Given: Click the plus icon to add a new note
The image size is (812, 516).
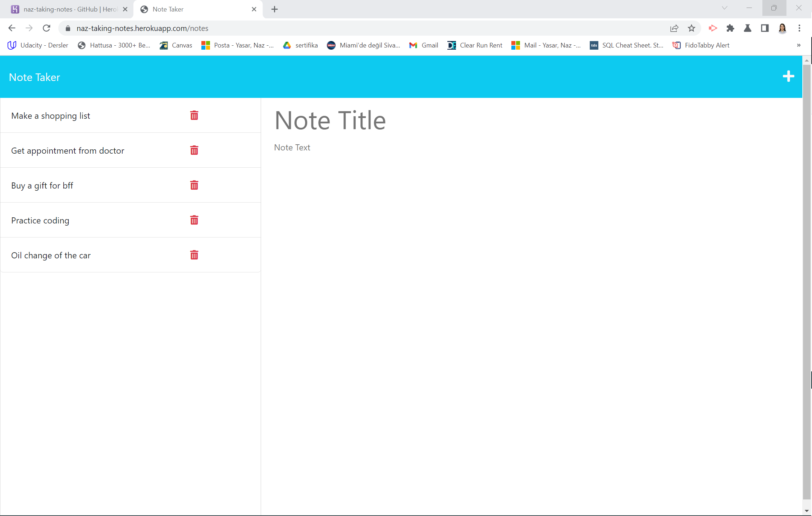Looking at the screenshot, I should click(788, 76).
